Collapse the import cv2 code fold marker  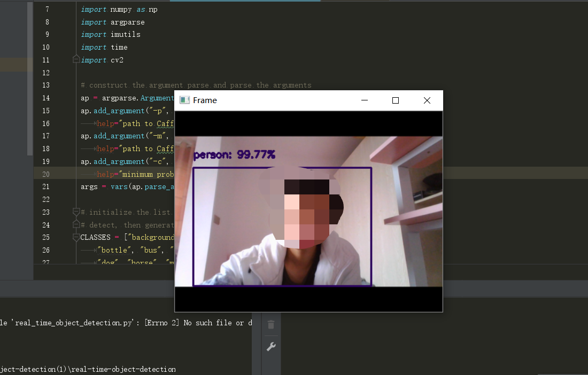75,59
